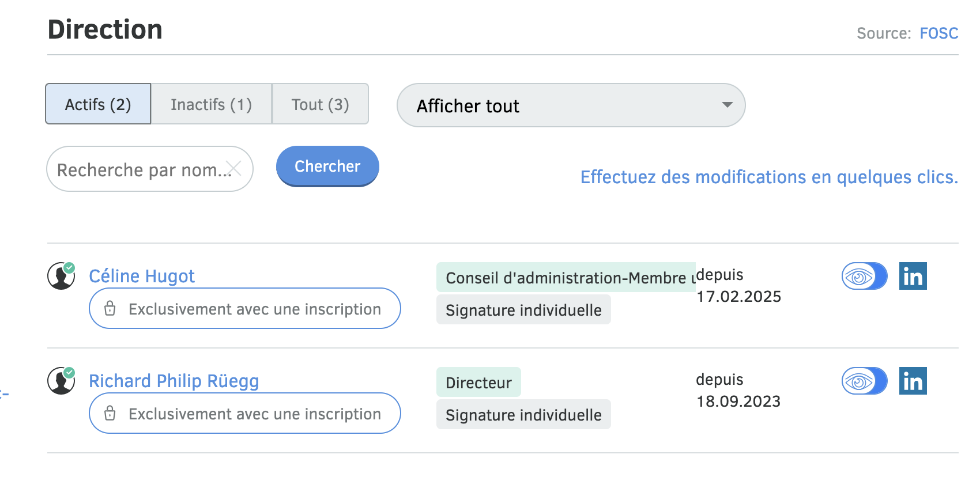
Task: Click lock icon under Céline Hugot
Action: pyautogui.click(x=110, y=309)
